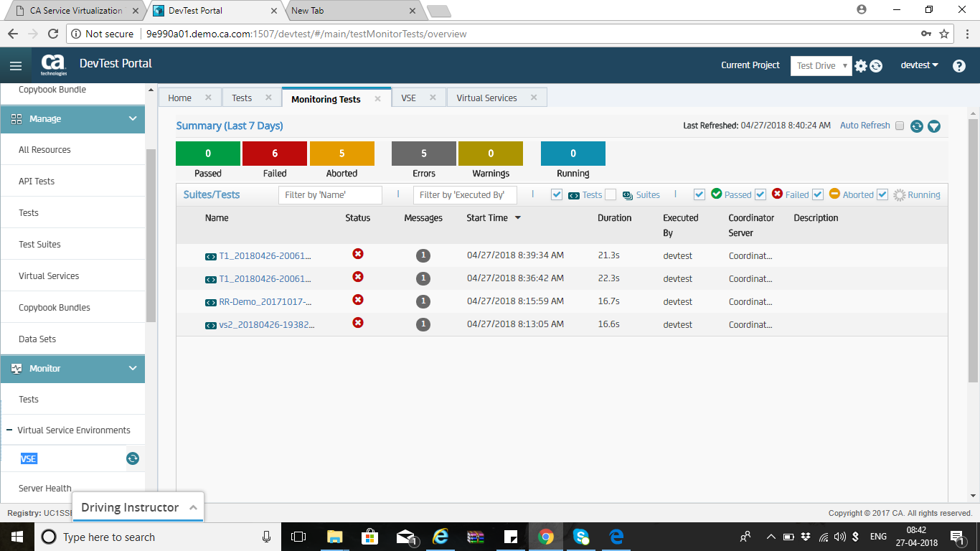Open the summary filter funnel icon
The width and height of the screenshot is (980, 551).
(933, 126)
